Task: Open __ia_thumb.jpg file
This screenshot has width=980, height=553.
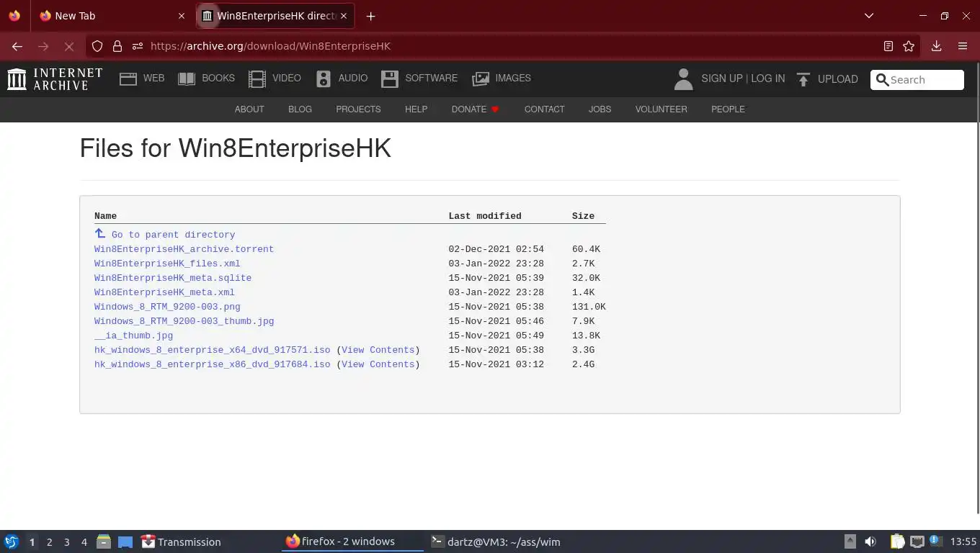Action: [133, 336]
